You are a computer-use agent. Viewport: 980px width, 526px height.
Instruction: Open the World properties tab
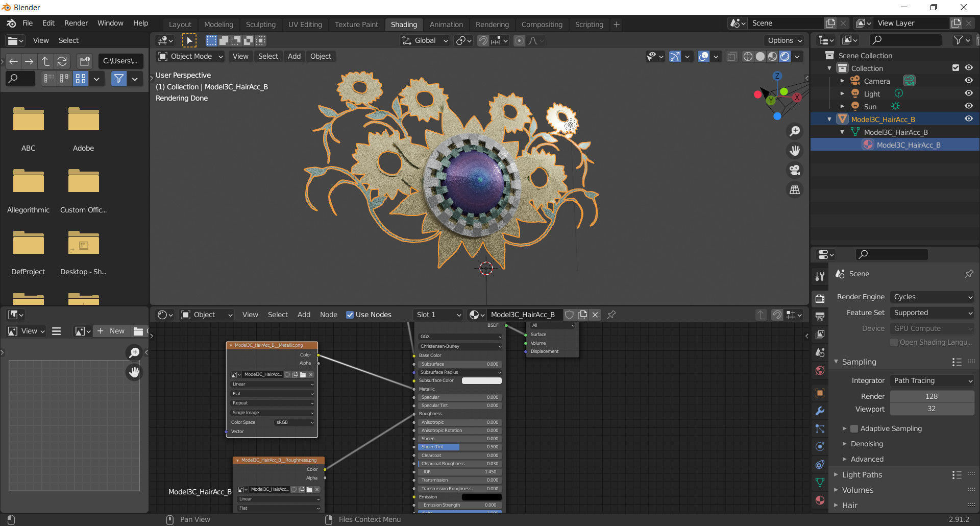pyautogui.click(x=820, y=370)
